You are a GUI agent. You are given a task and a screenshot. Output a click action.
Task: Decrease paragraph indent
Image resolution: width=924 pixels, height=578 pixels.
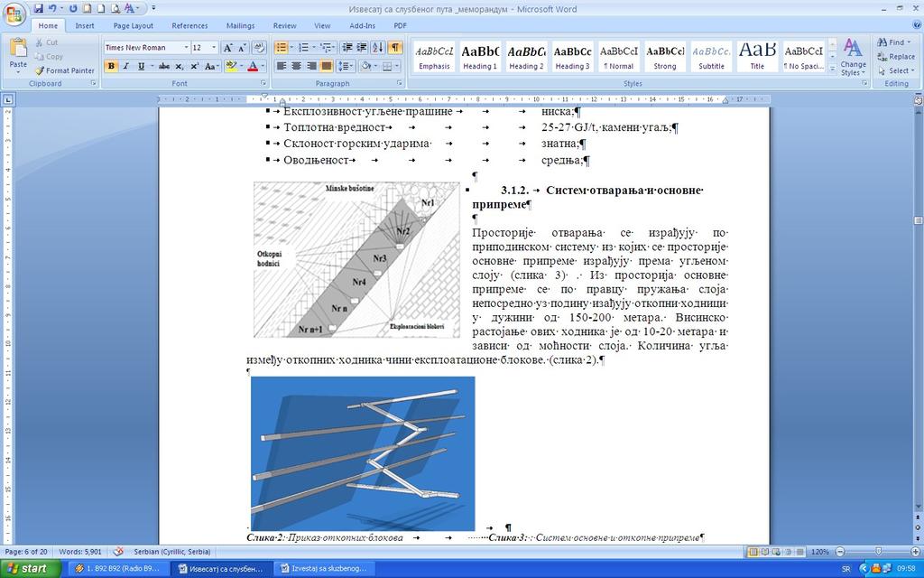347,48
